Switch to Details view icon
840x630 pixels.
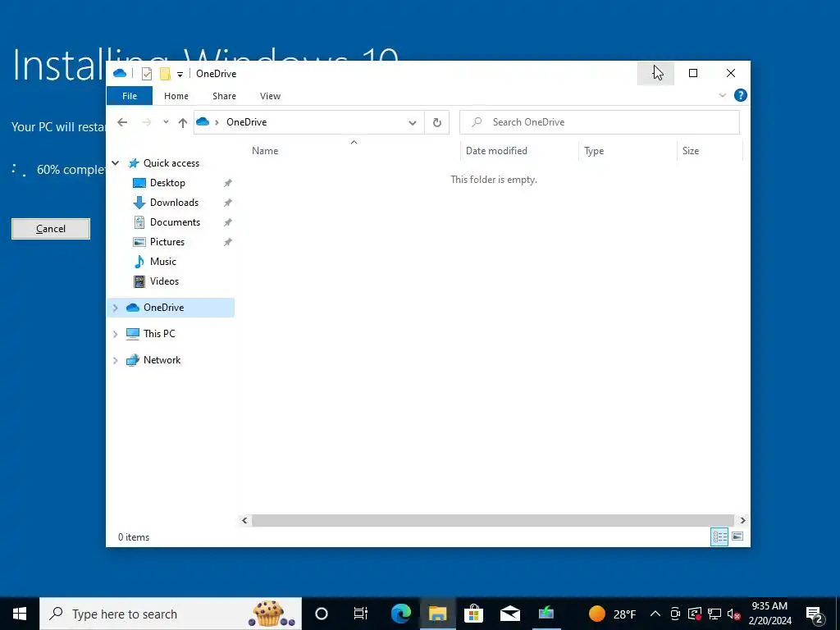[719, 536]
